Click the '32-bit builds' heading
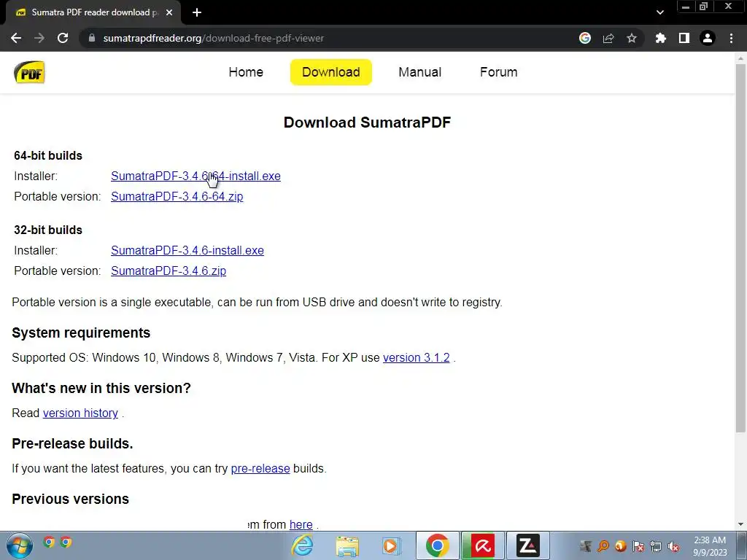Viewport: 747px width, 560px height. point(48,230)
